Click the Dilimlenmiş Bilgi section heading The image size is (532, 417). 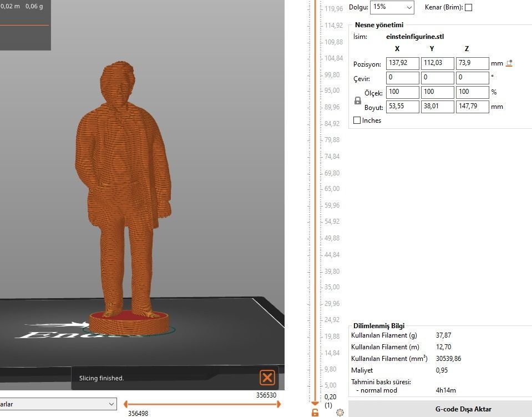tap(379, 325)
